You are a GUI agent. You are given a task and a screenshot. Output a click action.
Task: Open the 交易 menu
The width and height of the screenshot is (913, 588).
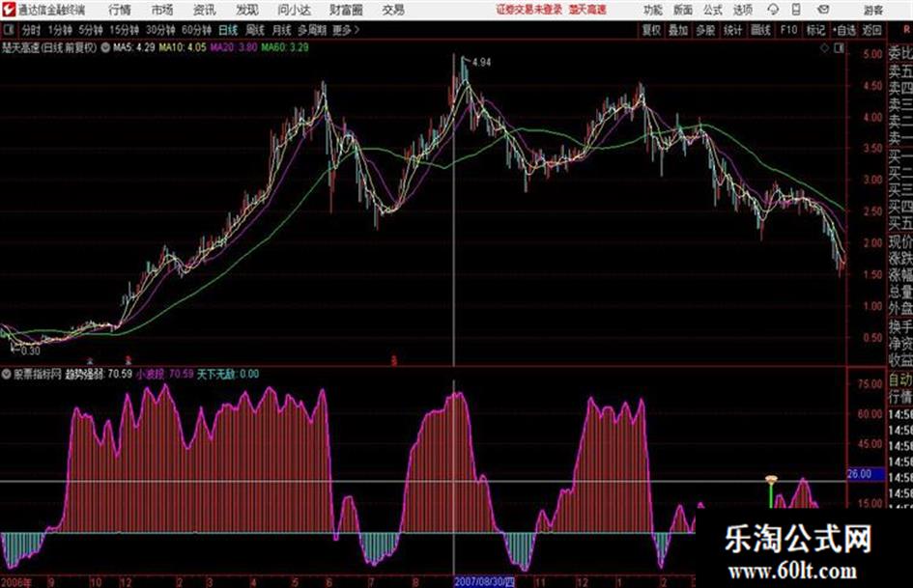coord(393,10)
